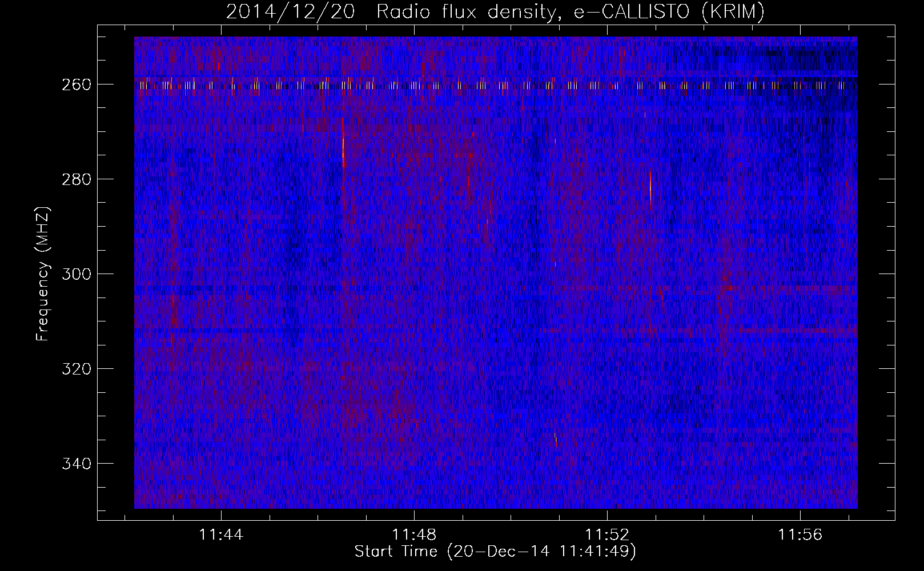The height and width of the screenshot is (571, 924).
Task: Click the 340 frequency tick label
Action: [x=76, y=464]
